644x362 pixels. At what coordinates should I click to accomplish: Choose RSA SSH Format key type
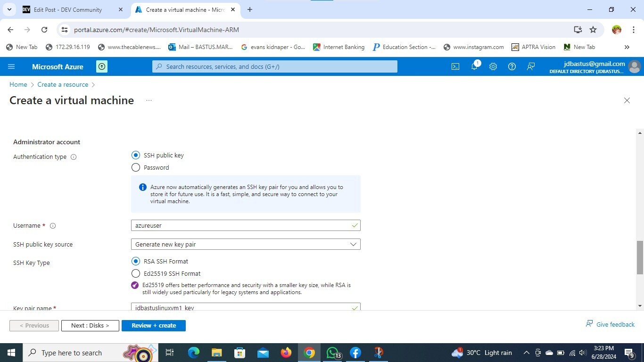point(136,261)
